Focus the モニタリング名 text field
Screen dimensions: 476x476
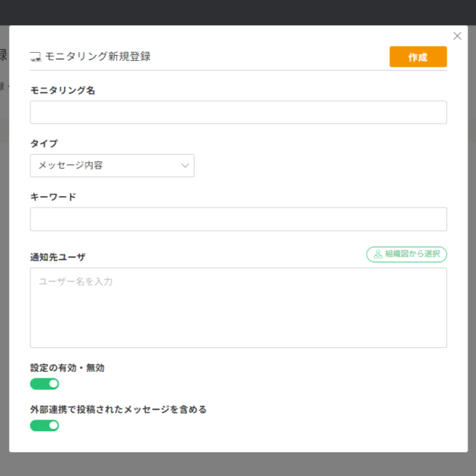tap(238, 112)
